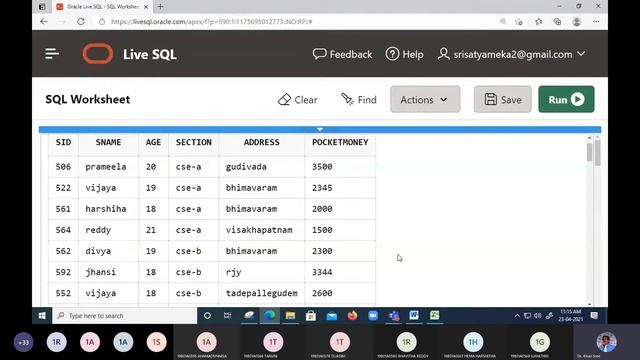This screenshot has width=640, height=360.
Task: Expand the srisatyameka2@gmail.com account menu
Action: click(511, 54)
